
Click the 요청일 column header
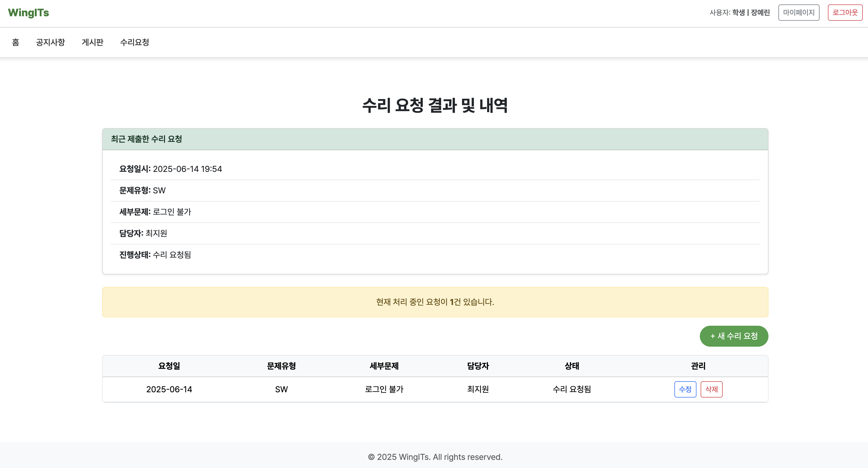pyautogui.click(x=169, y=366)
